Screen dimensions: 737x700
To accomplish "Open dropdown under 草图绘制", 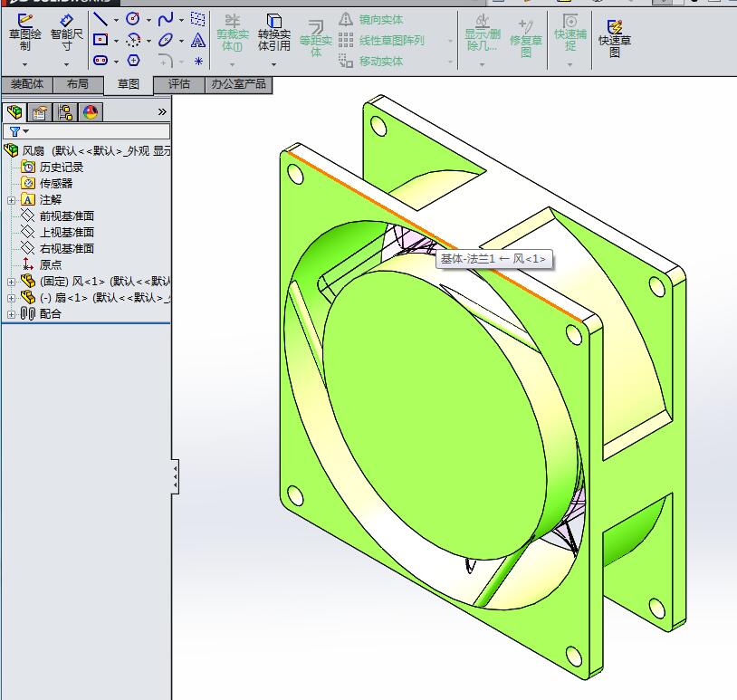I will coord(25,64).
